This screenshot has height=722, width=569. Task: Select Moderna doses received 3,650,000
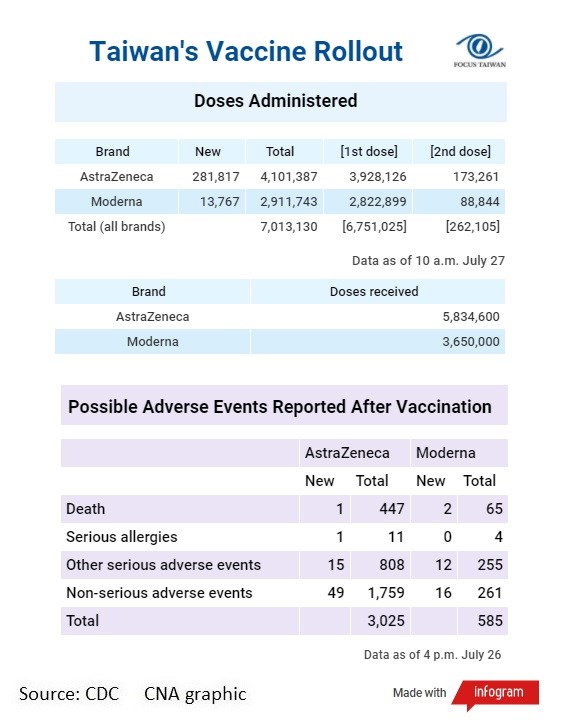click(x=471, y=342)
